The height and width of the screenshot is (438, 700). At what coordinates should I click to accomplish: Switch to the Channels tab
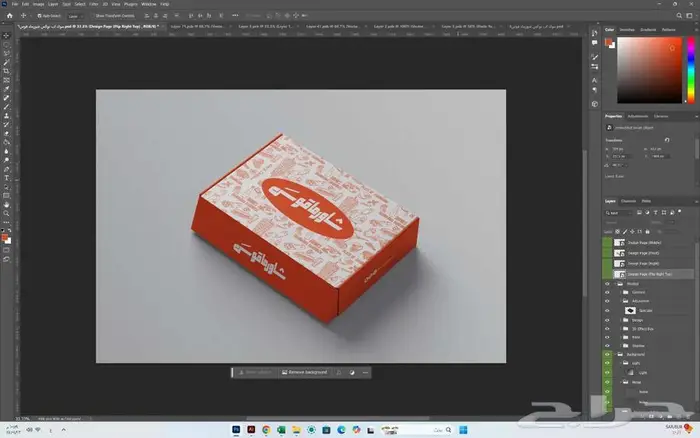tap(628, 201)
